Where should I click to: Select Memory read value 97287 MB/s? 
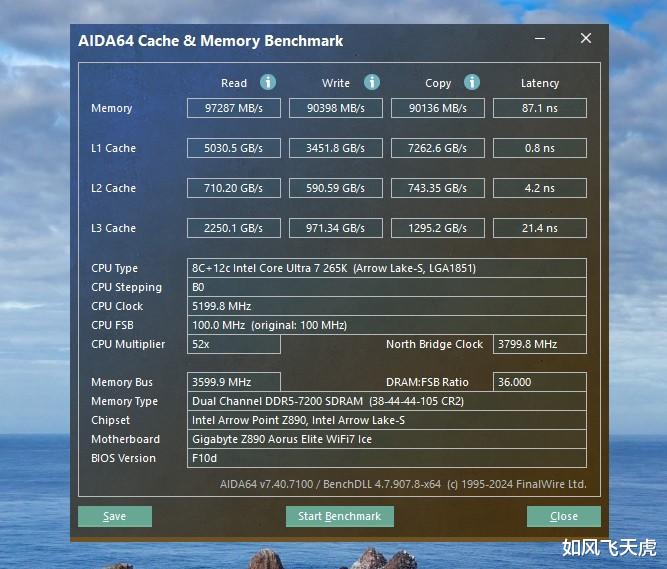234,108
